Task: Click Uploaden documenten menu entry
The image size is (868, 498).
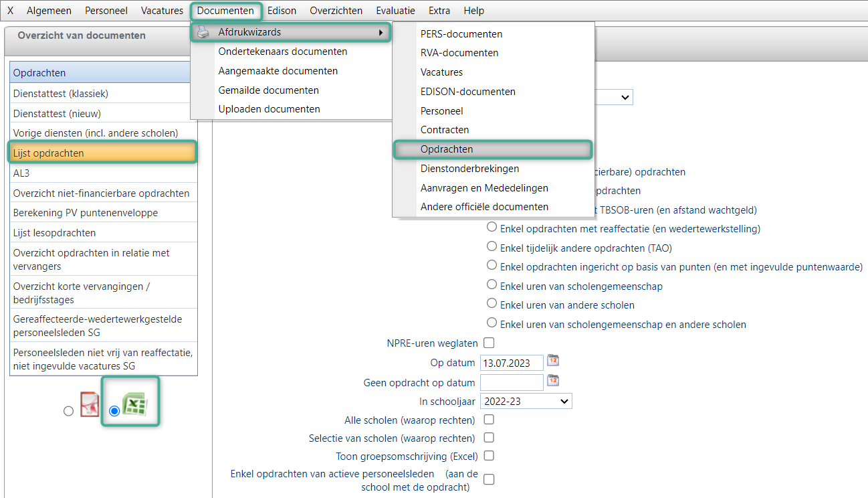Action: click(x=269, y=109)
